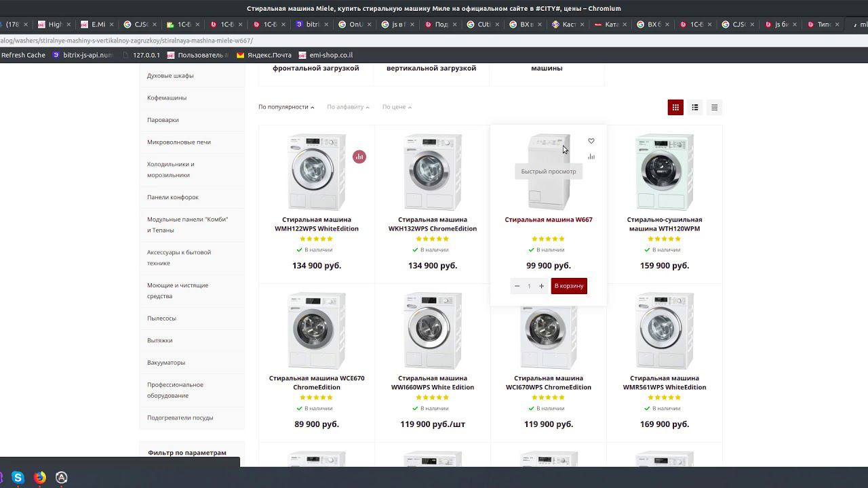Switch to the High browser tab

click(54, 24)
